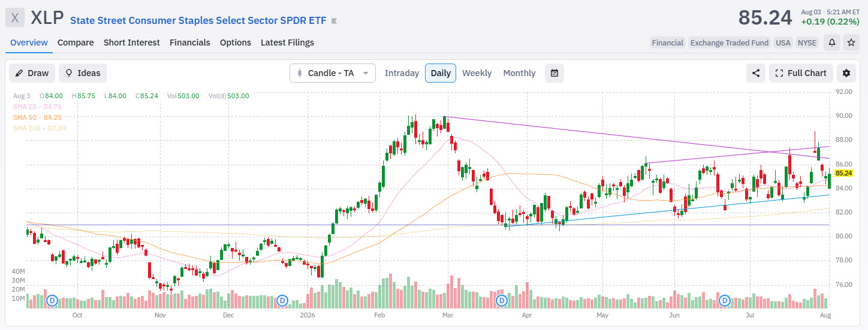
Task: Click the flag icon next to ETF name
Action: click(x=334, y=21)
